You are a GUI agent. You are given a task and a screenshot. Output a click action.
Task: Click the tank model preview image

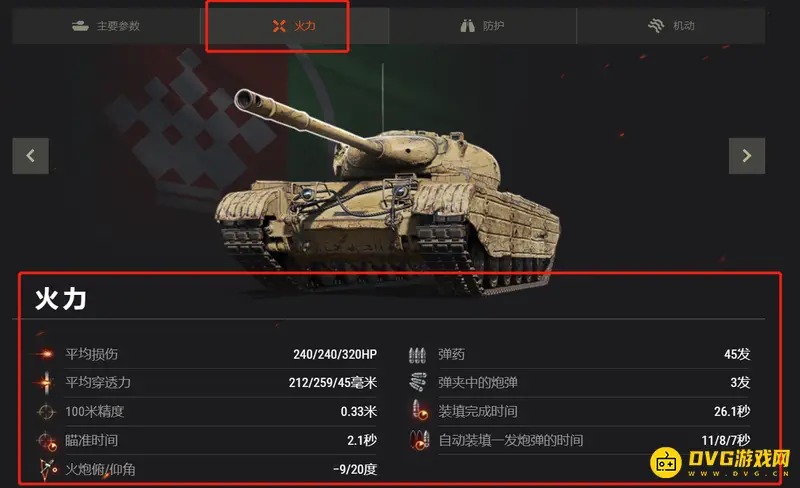pyautogui.click(x=388, y=191)
